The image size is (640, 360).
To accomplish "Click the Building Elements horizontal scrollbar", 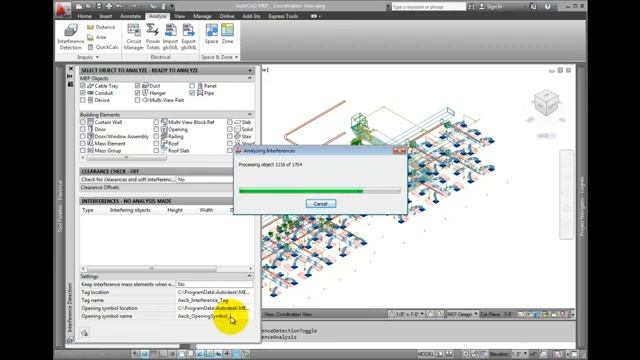I will click(126, 158).
